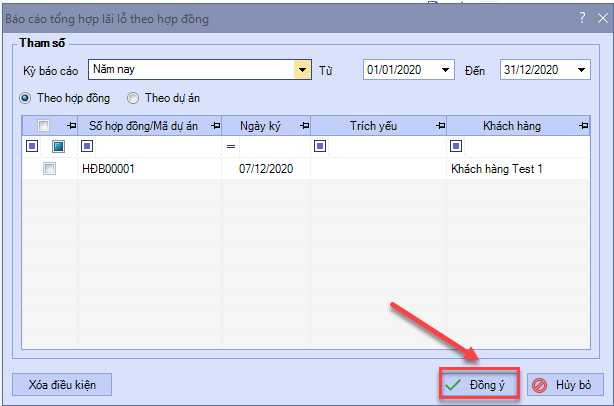Open the Từ date picker dropdown
The image size is (614, 406).
pyautogui.click(x=445, y=70)
